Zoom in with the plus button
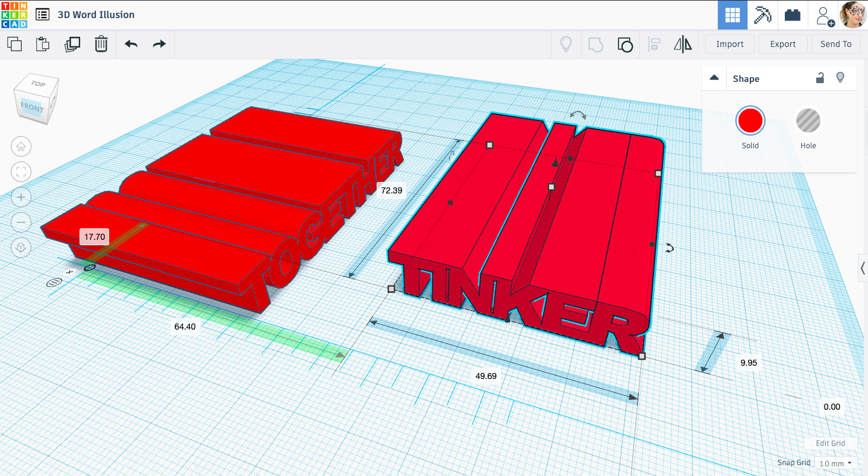 pyautogui.click(x=21, y=197)
